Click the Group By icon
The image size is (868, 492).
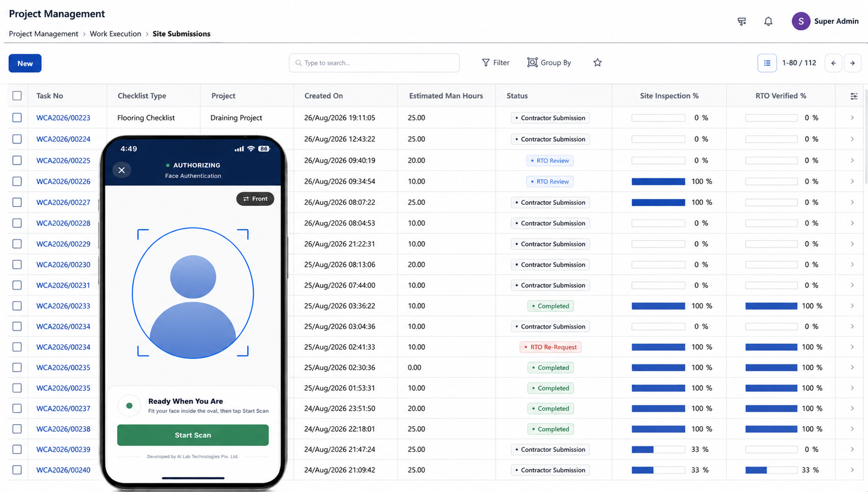(x=532, y=62)
